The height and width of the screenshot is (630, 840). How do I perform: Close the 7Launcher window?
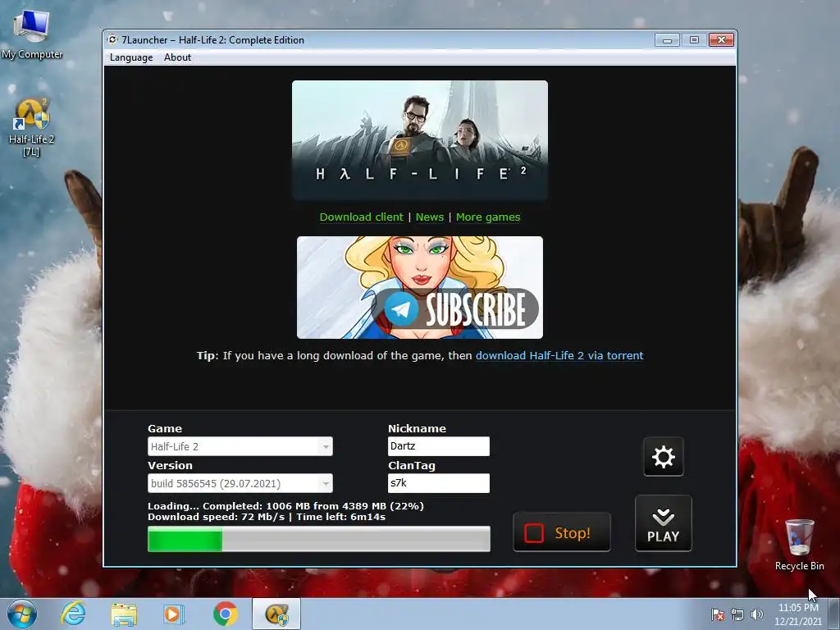click(x=721, y=40)
